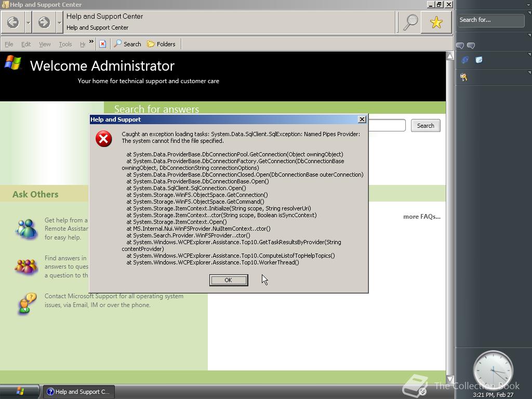Expand the menu bar overflow chevron
532x399 pixels.
click(91, 42)
